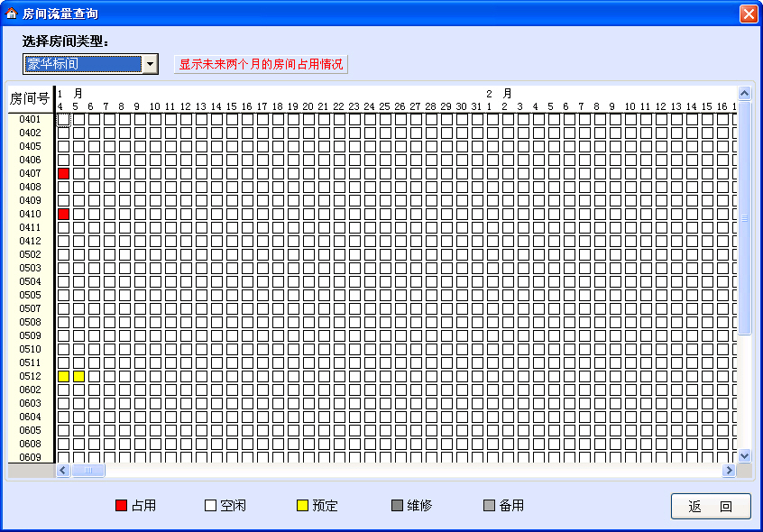Click the 空闲 legend label
This screenshot has height=532, width=763.
point(233,506)
